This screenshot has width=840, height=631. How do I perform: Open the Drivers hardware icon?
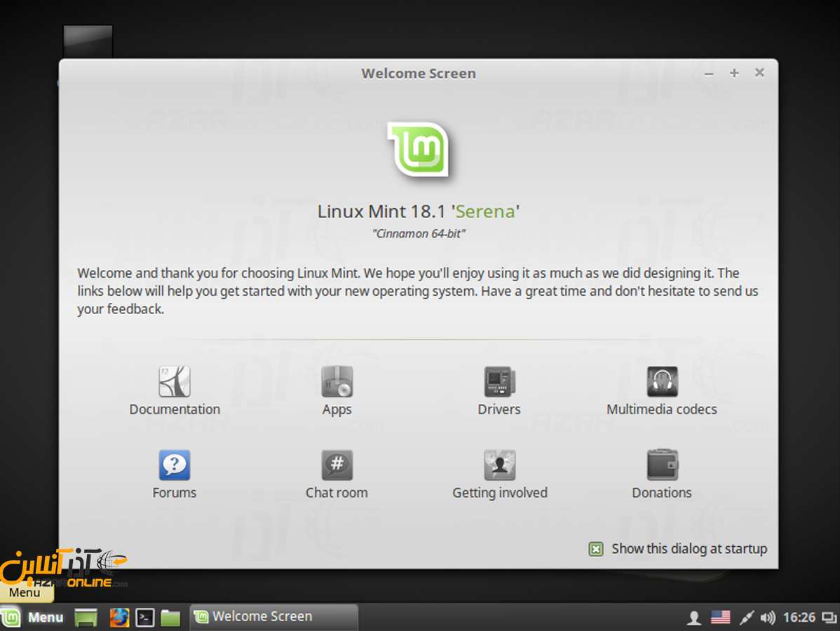499,382
